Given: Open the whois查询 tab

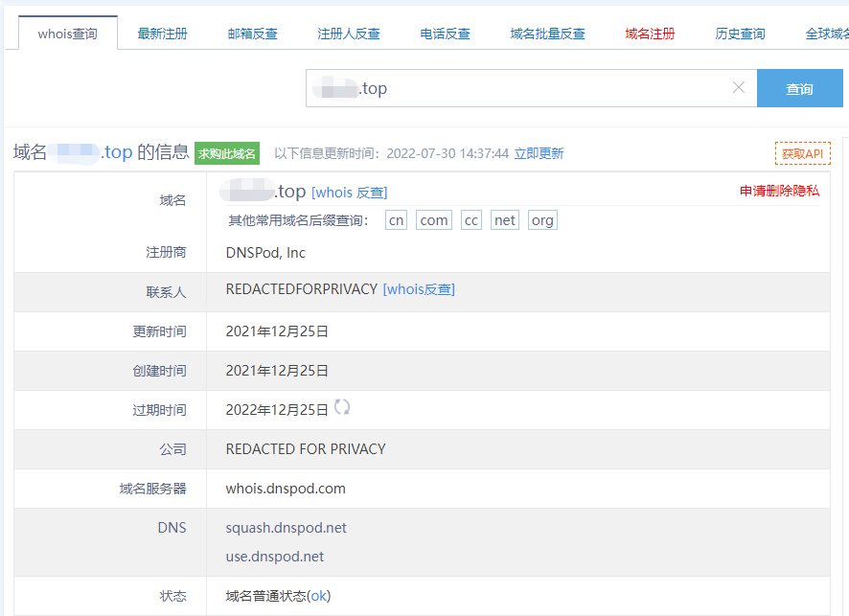Looking at the screenshot, I should 68,34.
